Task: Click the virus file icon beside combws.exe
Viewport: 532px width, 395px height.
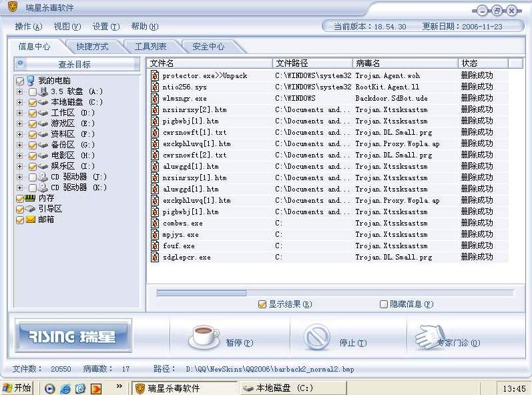Action: tap(155, 223)
